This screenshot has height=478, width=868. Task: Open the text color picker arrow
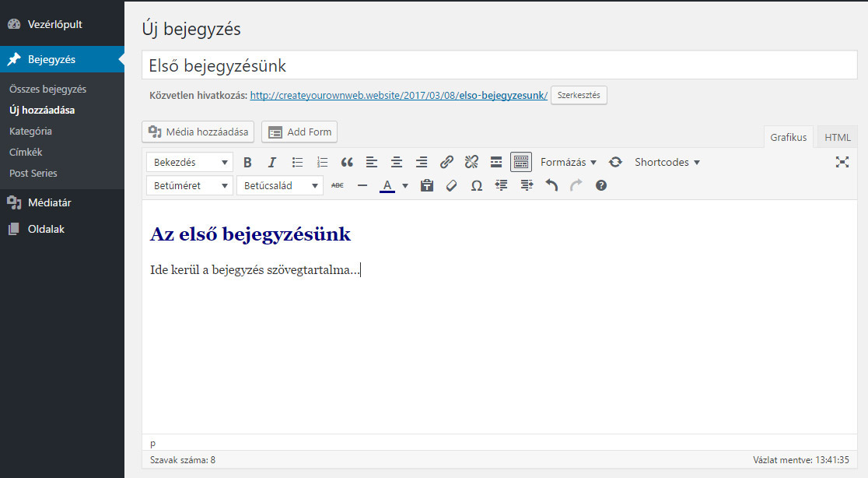click(405, 185)
